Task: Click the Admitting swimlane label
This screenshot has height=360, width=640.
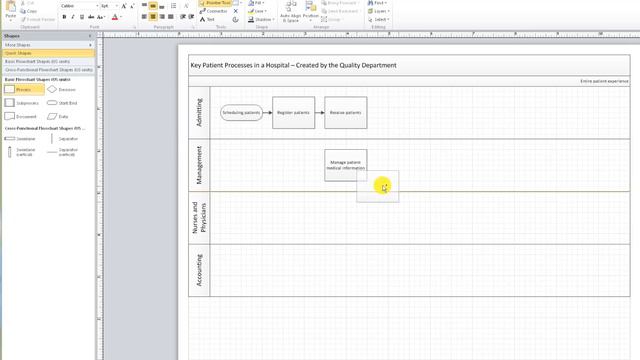Action: click(x=199, y=113)
